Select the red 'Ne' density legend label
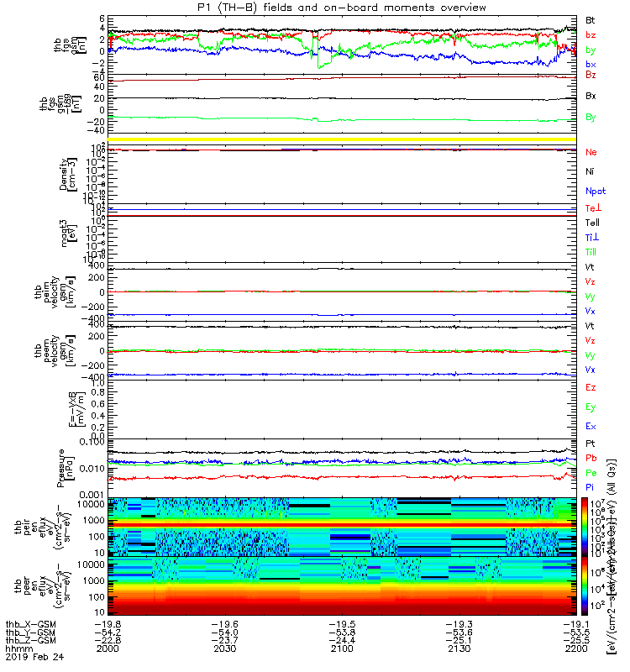The width and height of the screenshot is (630, 672). 591,152
